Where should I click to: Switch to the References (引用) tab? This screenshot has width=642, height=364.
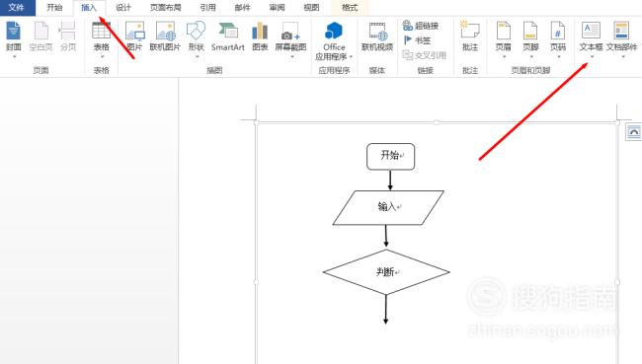(208, 7)
